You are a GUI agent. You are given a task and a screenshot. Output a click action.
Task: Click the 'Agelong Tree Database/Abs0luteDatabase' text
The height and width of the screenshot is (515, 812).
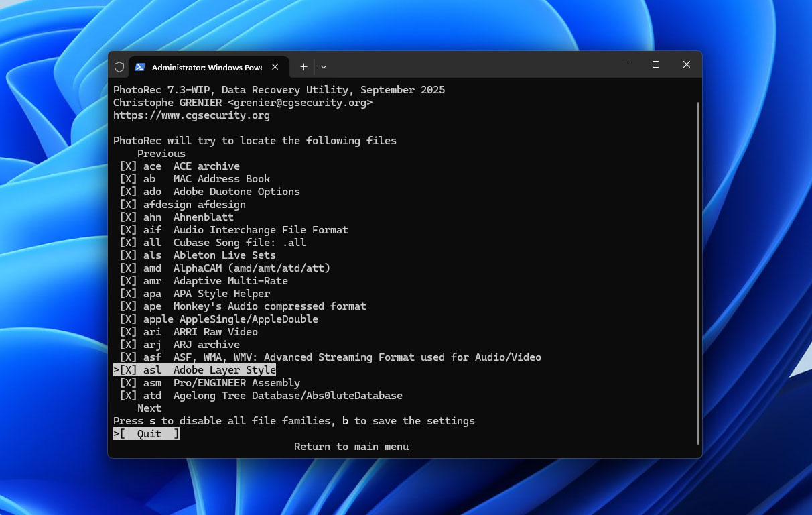[288, 396]
